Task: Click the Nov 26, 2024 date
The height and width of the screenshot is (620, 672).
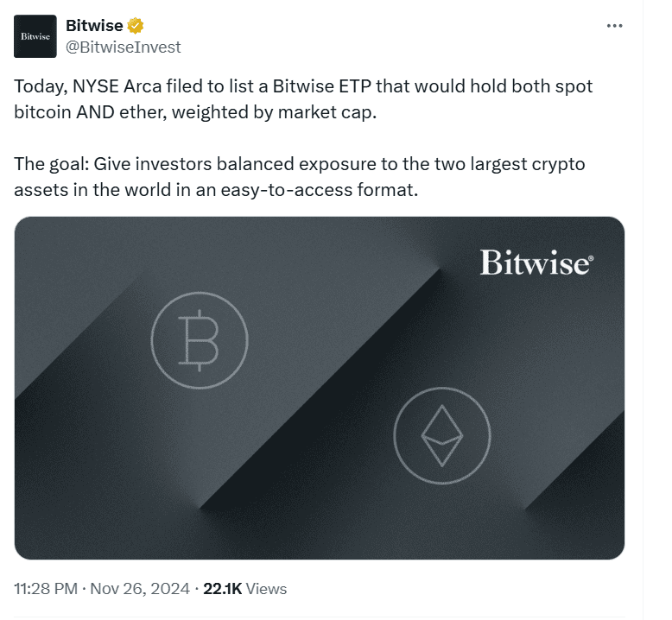Action: pyautogui.click(x=138, y=589)
